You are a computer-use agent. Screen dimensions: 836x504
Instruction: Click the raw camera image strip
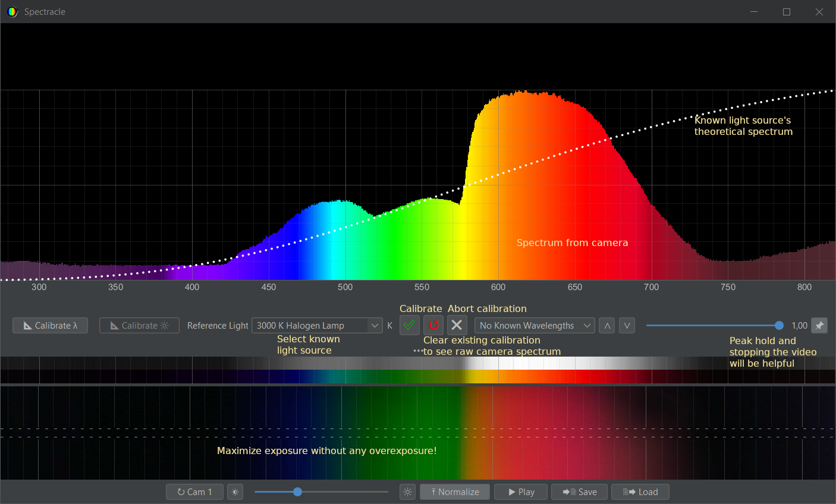pos(418,433)
